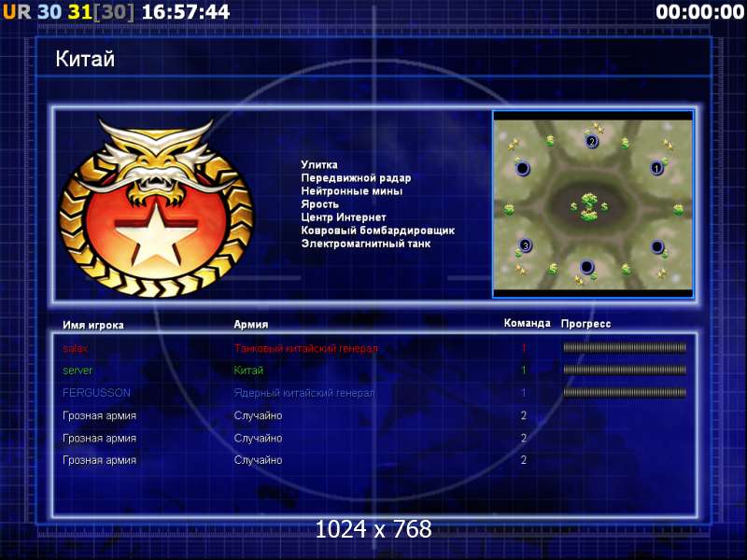
Task: Open the map preview thumbnail
Action: 593,204
